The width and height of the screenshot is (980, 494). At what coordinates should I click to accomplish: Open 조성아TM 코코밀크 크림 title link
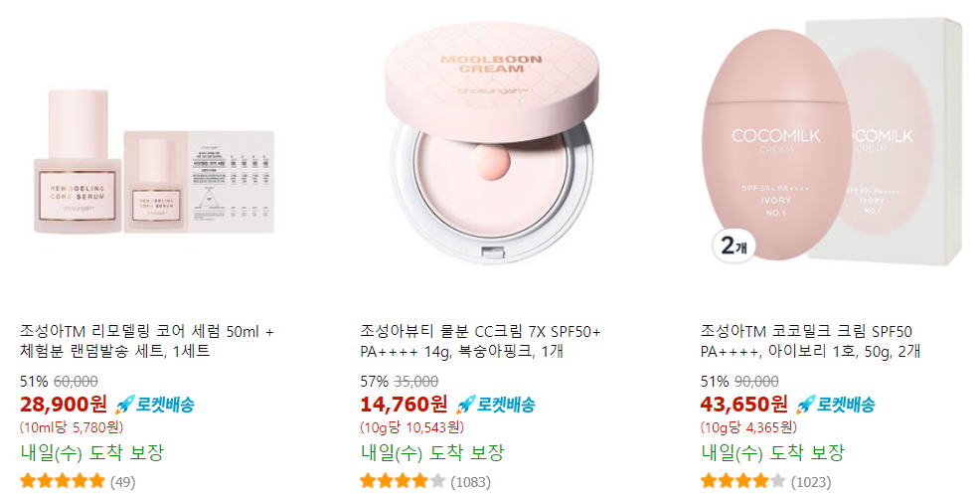[811, 341]
